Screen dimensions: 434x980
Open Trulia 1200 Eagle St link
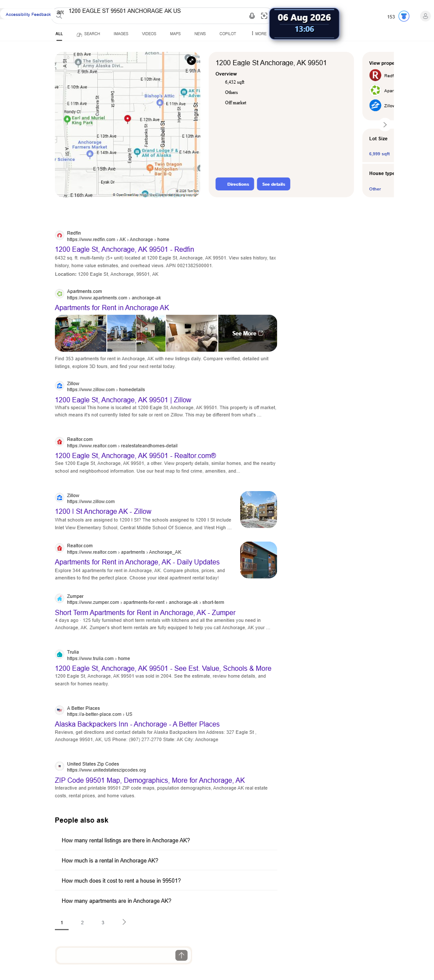163,668
